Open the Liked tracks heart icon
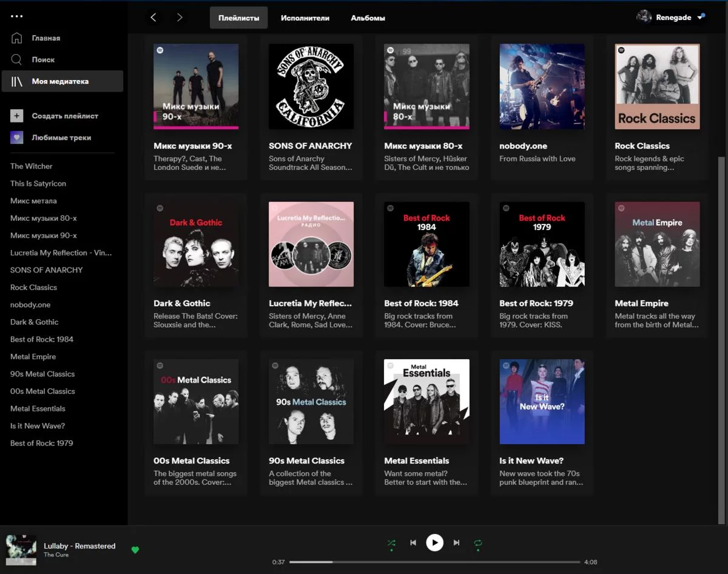The image size is (728, 574). [17, 137]
